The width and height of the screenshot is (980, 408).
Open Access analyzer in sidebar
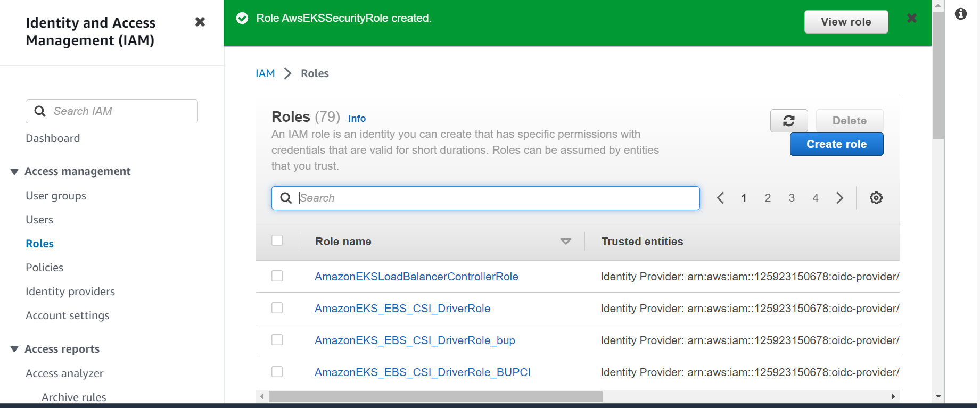coord(64,373)
